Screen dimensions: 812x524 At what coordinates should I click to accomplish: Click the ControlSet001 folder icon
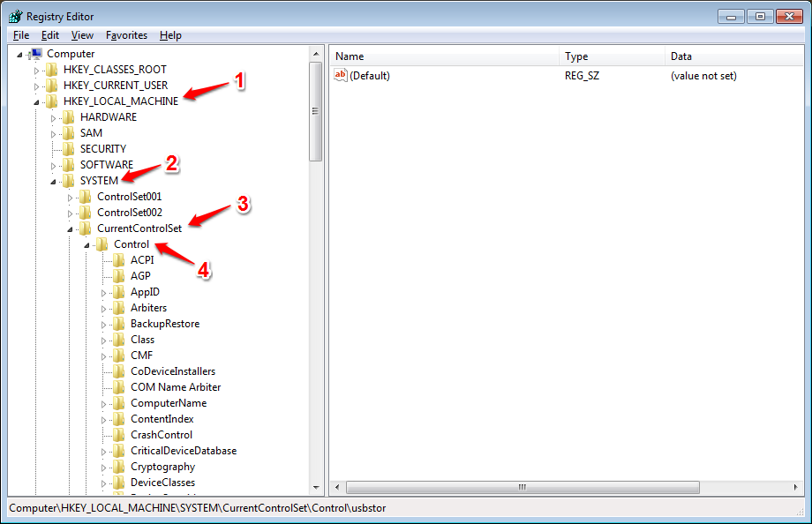86,197
